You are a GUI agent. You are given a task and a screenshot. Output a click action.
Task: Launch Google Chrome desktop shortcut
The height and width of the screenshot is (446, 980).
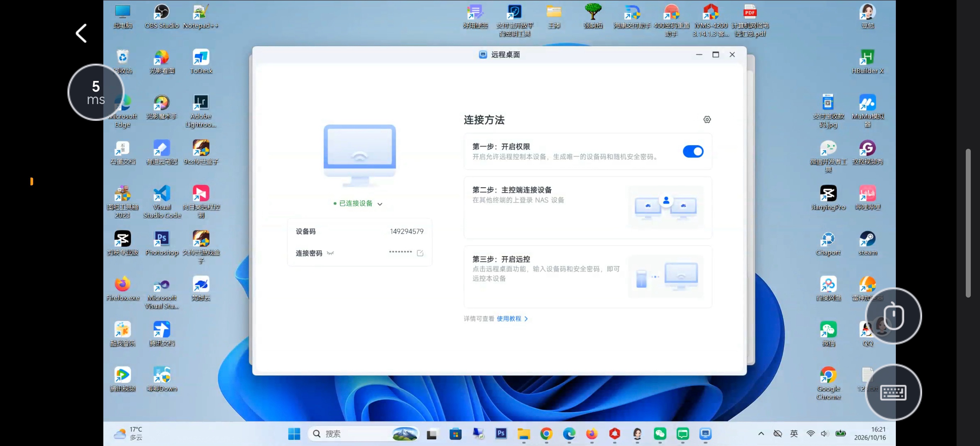tap(828, 383)
